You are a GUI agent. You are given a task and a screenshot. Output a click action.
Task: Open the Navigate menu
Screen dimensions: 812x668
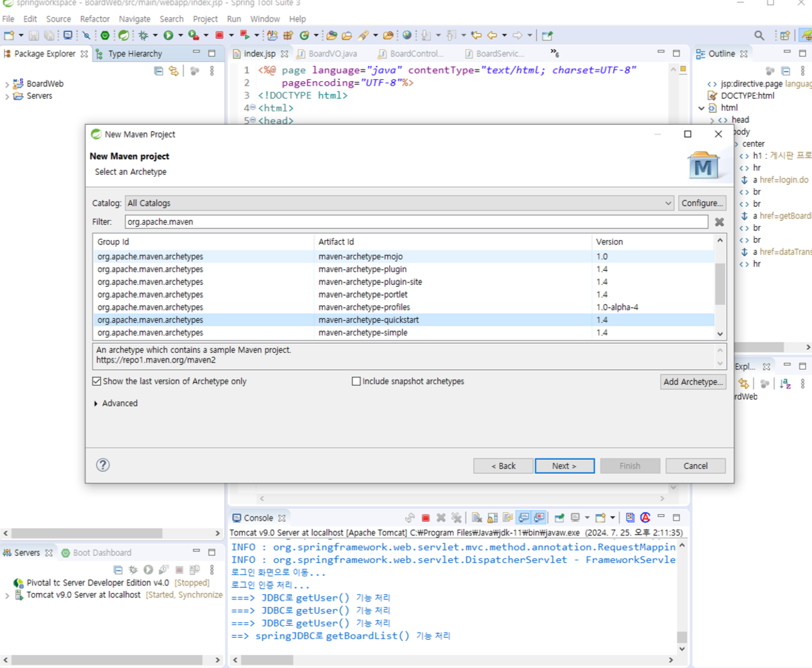pos(135,19)
